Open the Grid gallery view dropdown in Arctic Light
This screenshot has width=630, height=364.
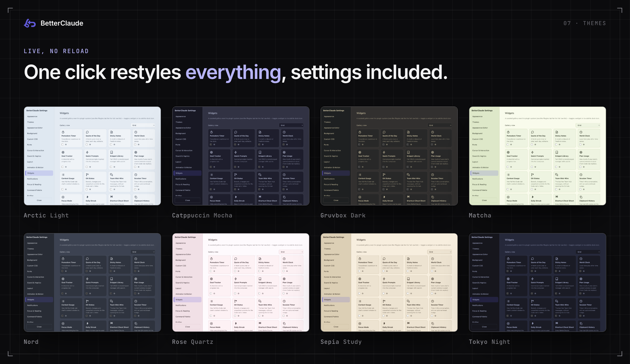tap(143, 125)
